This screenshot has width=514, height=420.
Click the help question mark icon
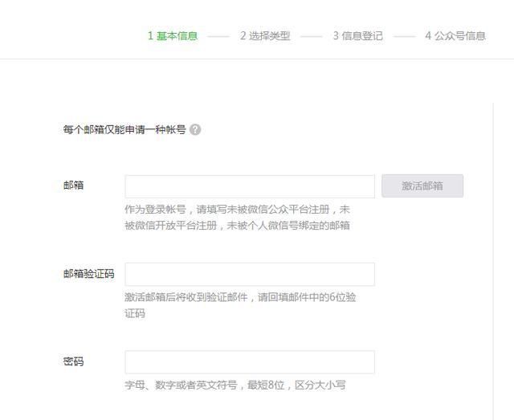pos(195,129)
